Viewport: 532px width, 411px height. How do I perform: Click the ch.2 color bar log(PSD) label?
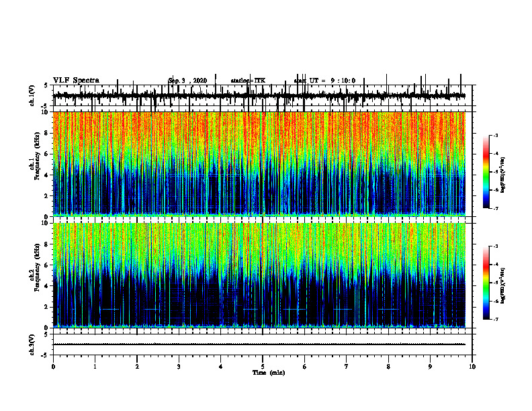coord(502,285)
